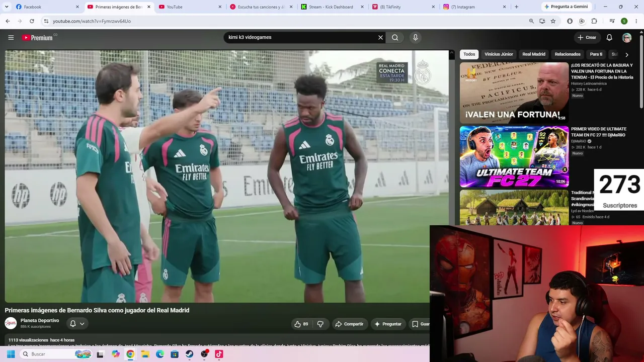Bookmark this page with the star
Viewport: 644px width, 362px height.
(x=553, y=21)
